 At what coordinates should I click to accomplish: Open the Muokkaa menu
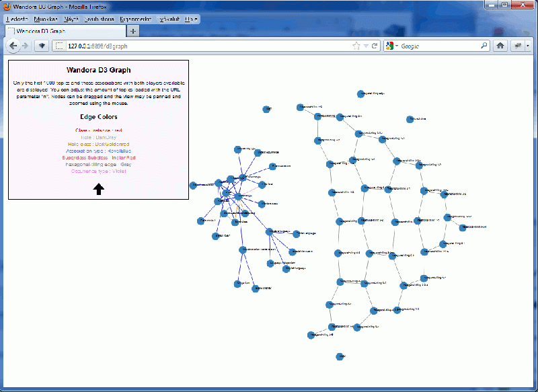[x=46, y=19]
